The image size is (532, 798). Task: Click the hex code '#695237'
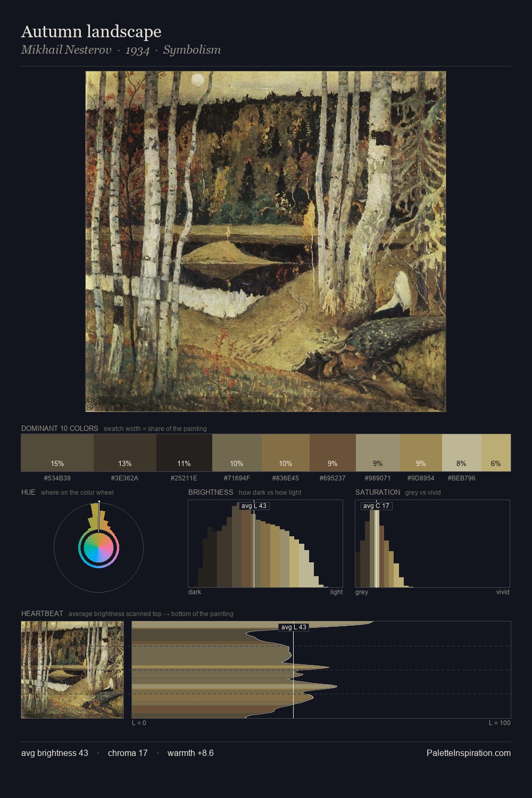[x=332, y=478]
